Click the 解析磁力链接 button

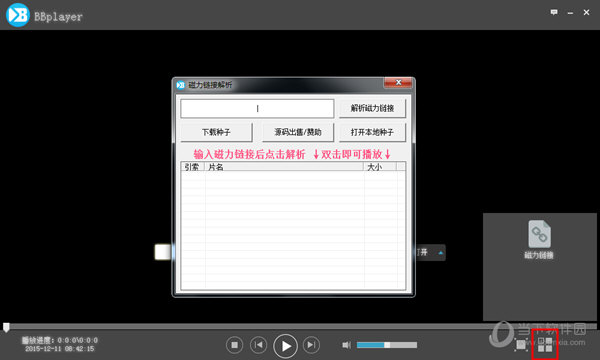pyautogui.click(x=372, y=109)
